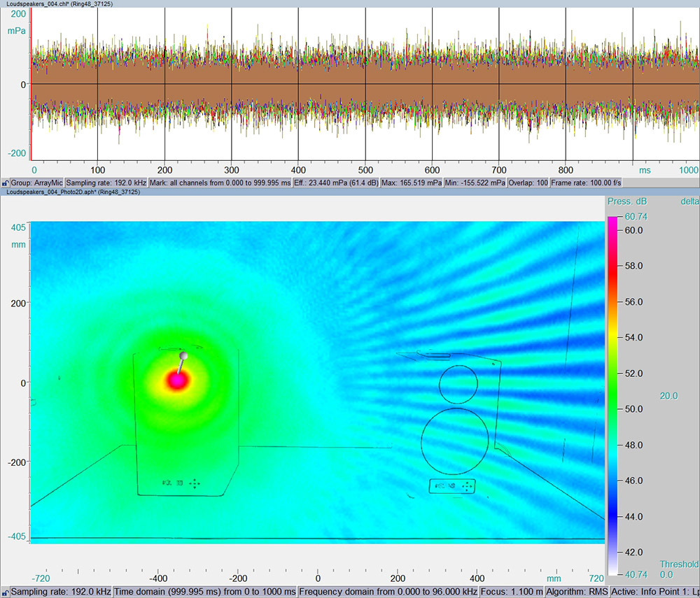Click the Mark: all channels status field
This screenshot has height=598, width=700.
[220, 183]
